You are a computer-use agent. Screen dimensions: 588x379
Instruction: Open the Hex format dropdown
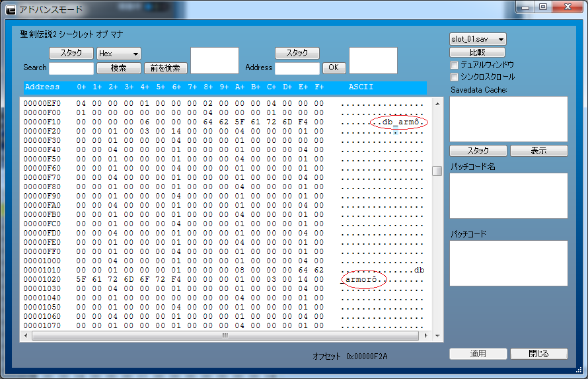pyautogui.click(x=119, y=54)
